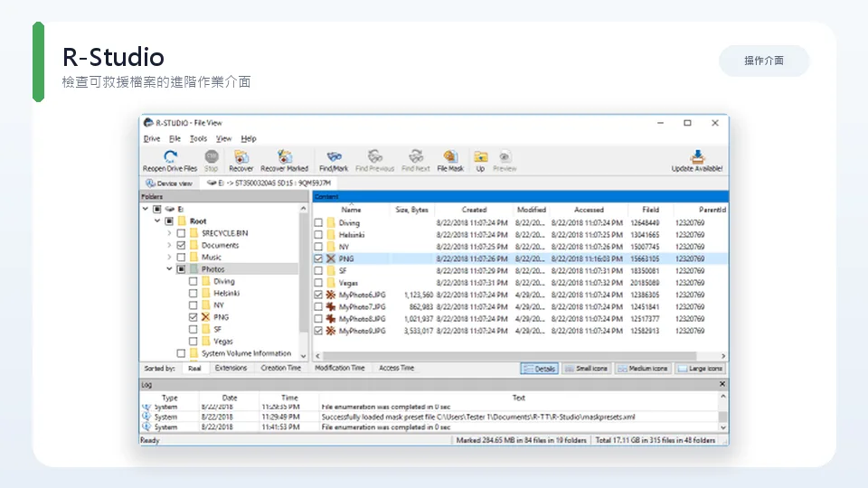Click the MyPhoto8.JPG file icon
Screen dimensions: 868x488
(x=331, y=319)
